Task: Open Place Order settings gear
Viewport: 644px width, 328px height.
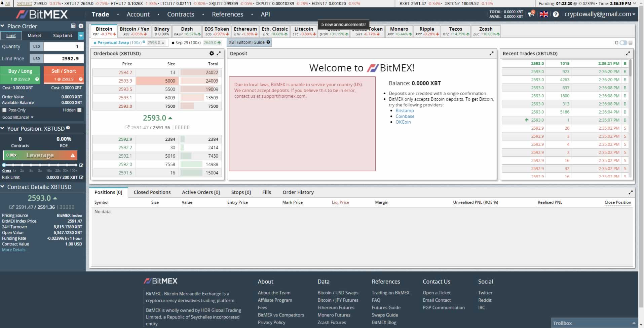Action: (81, 26)
